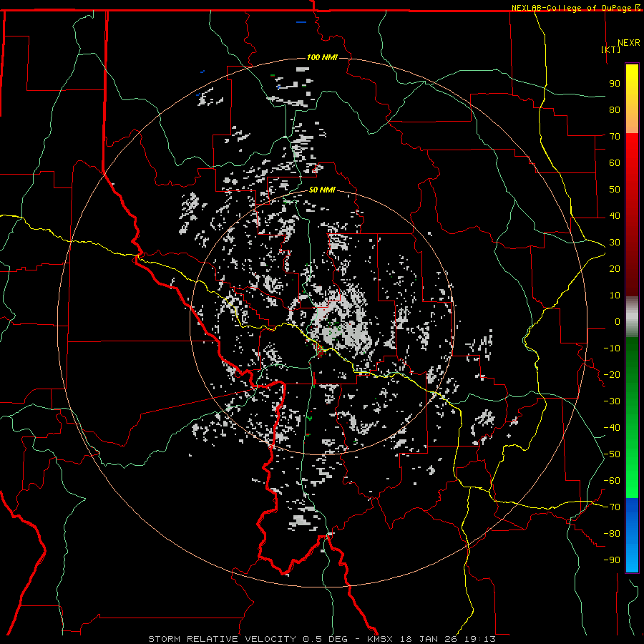This screenshot has height=644, width=644.
Task: Click the 30 value on the color scale
Action: [615, 243]
